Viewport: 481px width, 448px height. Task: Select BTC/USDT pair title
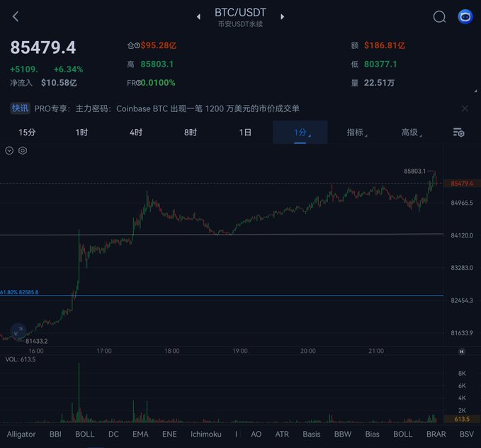click(240, 13)
